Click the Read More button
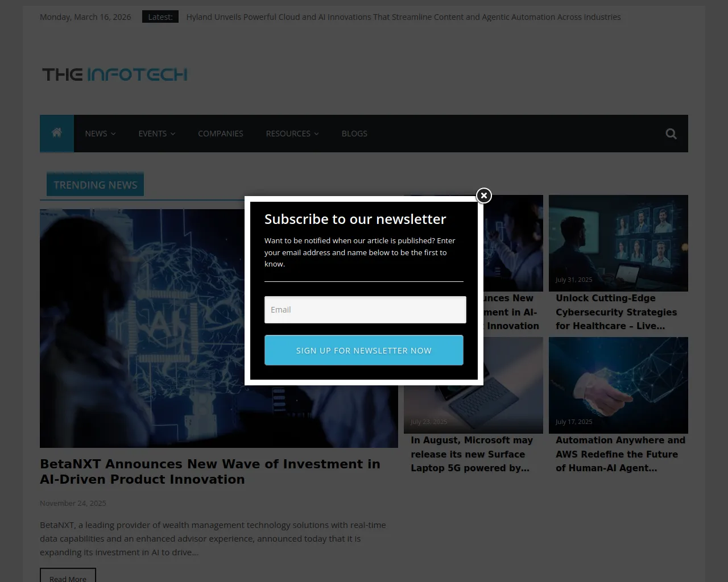This screenshot has height=582, width=728. (x=68, y=575)
